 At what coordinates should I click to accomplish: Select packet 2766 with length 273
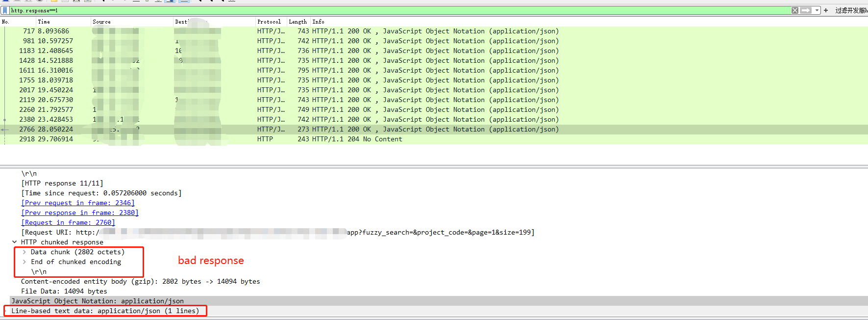(434, 130)
